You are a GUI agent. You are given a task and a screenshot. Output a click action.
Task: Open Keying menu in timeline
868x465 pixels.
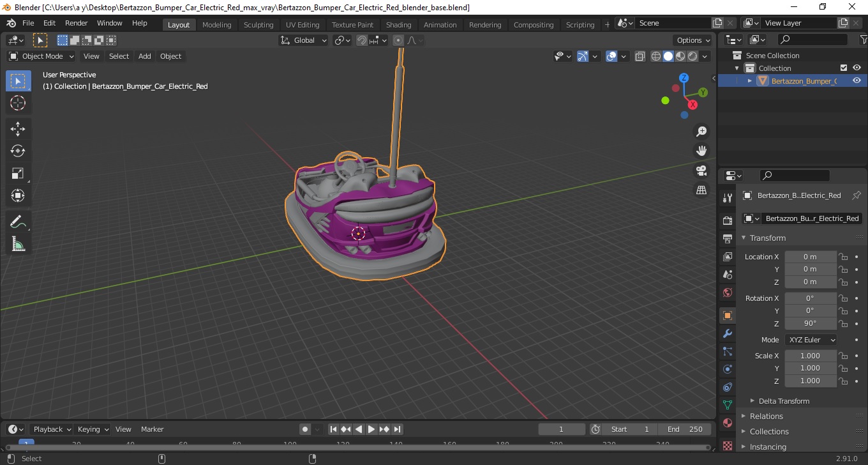pyautogui.click(x=93, y=429)
